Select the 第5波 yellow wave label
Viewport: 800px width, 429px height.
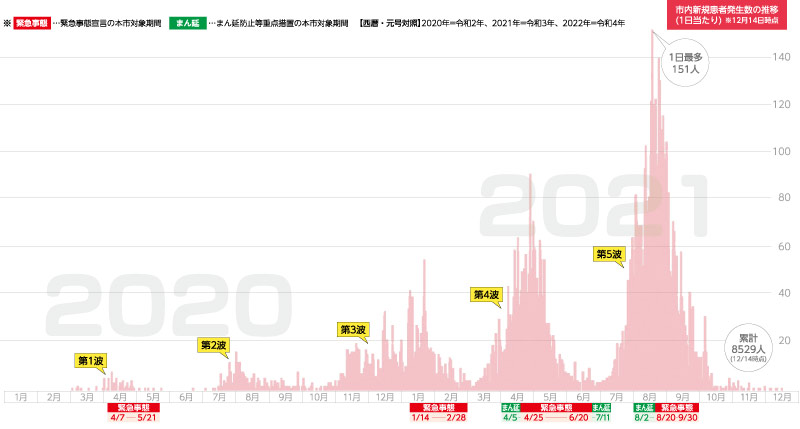[x=608, y=254]
